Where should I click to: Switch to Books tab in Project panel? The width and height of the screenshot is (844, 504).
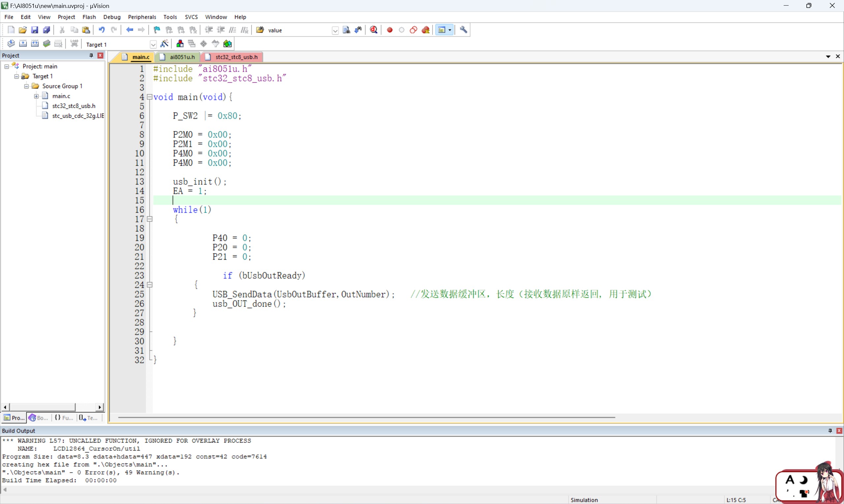38,418
